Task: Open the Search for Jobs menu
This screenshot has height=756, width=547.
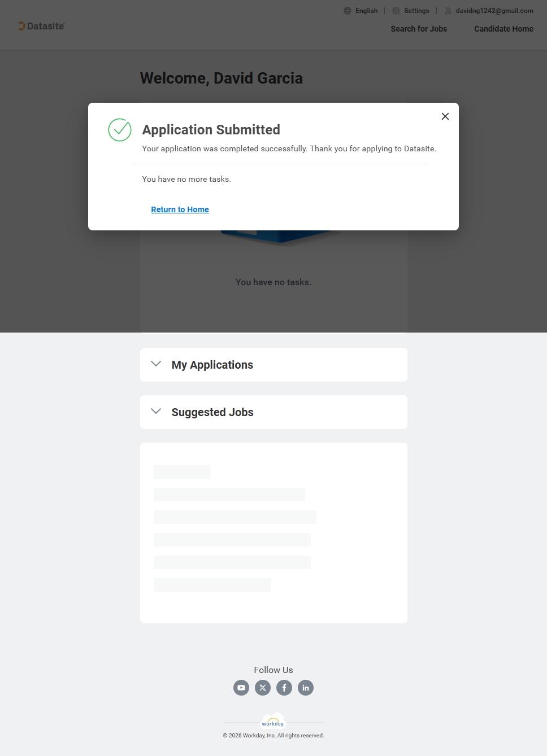Action: [419, 29]
